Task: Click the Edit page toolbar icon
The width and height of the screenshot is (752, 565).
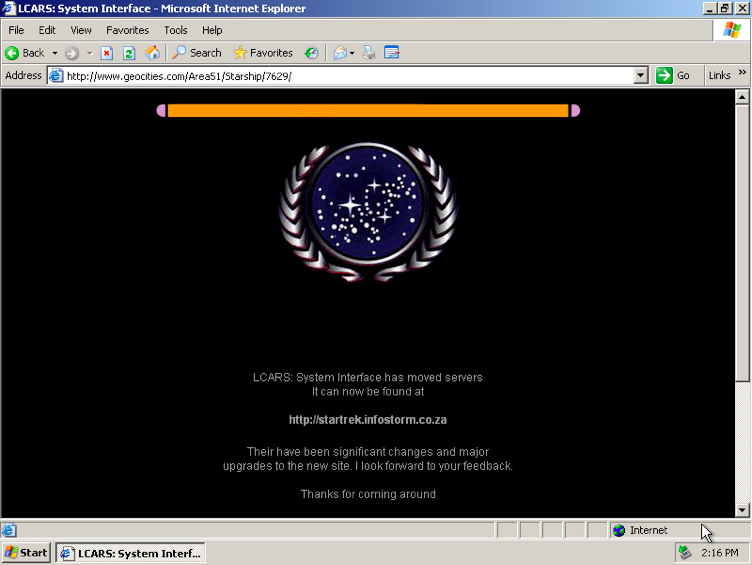Action: tap(391, 53)
